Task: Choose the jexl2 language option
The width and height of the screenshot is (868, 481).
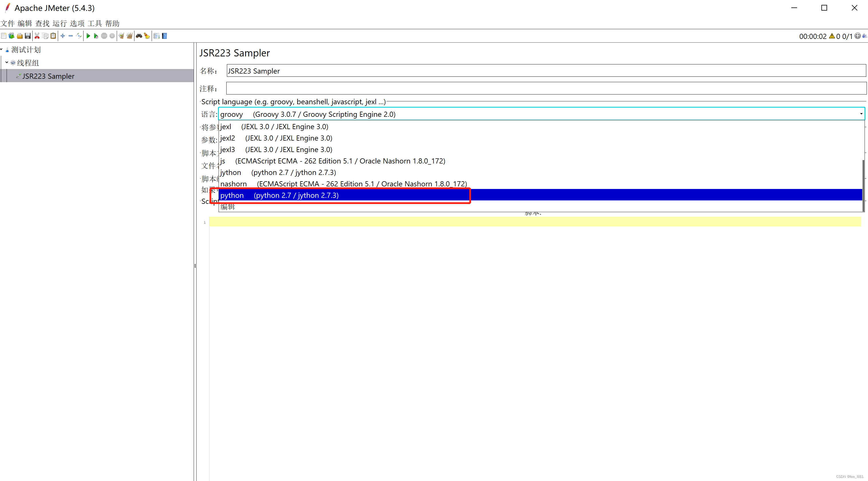Action: [x=540, y=138]
